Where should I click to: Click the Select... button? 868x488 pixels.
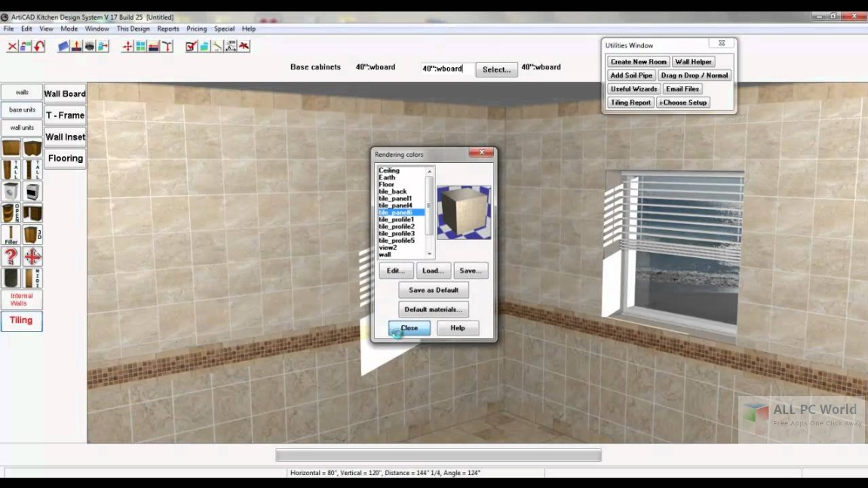496,70
